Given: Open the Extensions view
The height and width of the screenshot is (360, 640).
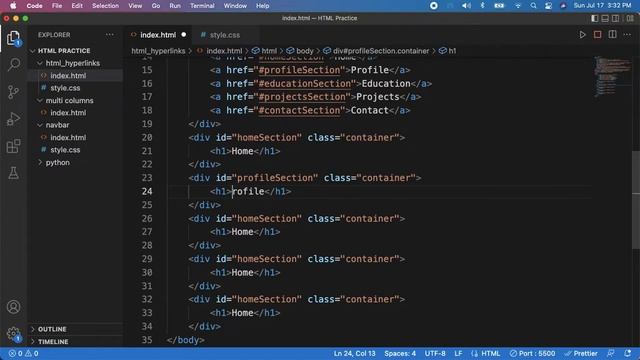Looking at the screenshot, I should pyautogui.click(x=13, y=146).
